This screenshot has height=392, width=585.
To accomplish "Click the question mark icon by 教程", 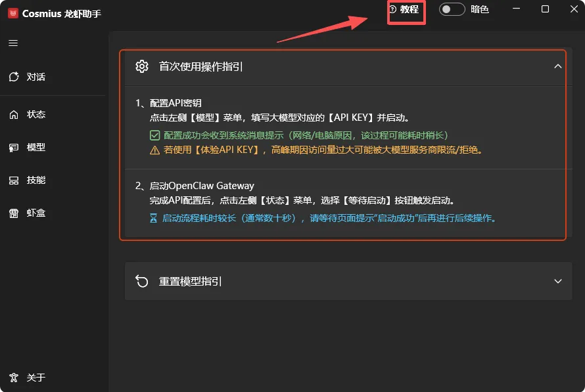I will pos(393,9).
